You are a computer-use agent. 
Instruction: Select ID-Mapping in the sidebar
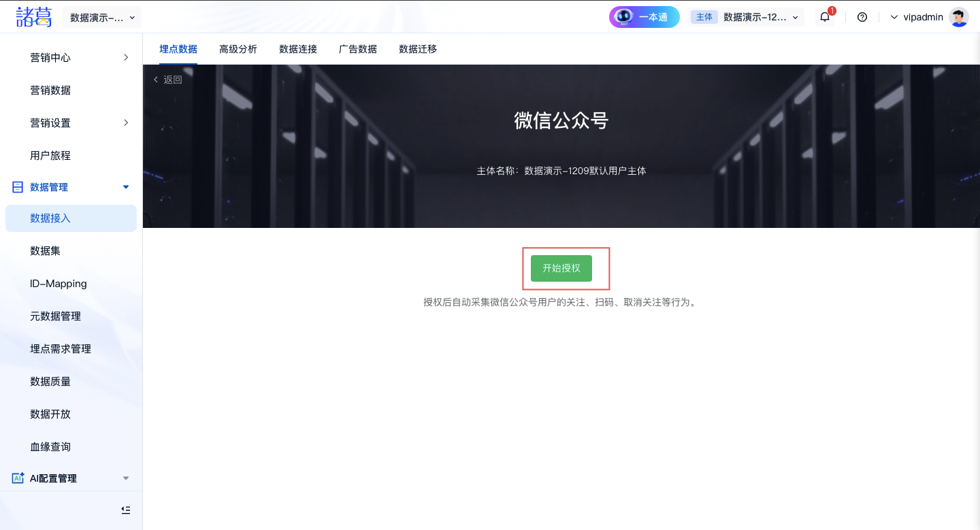(x=59, y=284)
